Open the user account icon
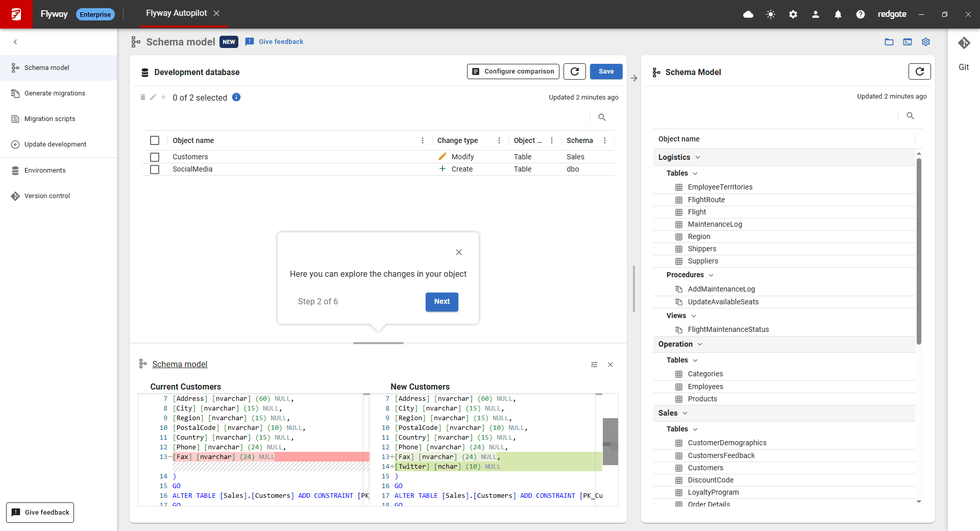Screen dimensions: 980x531 click(x=816, y=14)
